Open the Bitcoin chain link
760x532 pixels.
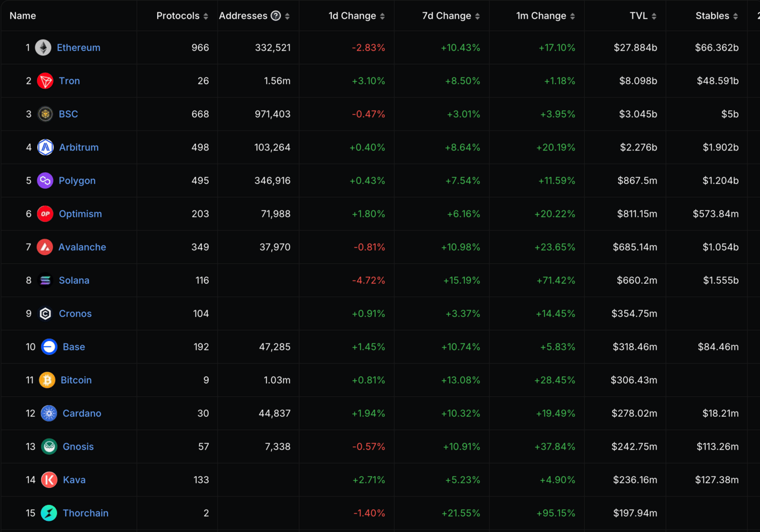pyautogui.click(x=76, y=380)
